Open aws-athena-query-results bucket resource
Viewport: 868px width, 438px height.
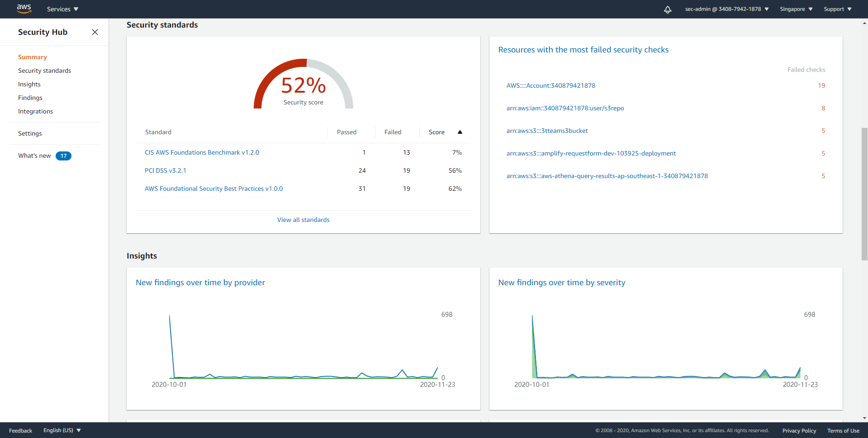click(x=607, y=176)
